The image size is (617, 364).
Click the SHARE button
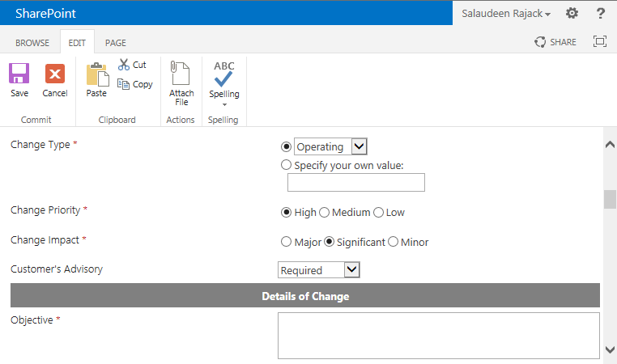point(555,42)
